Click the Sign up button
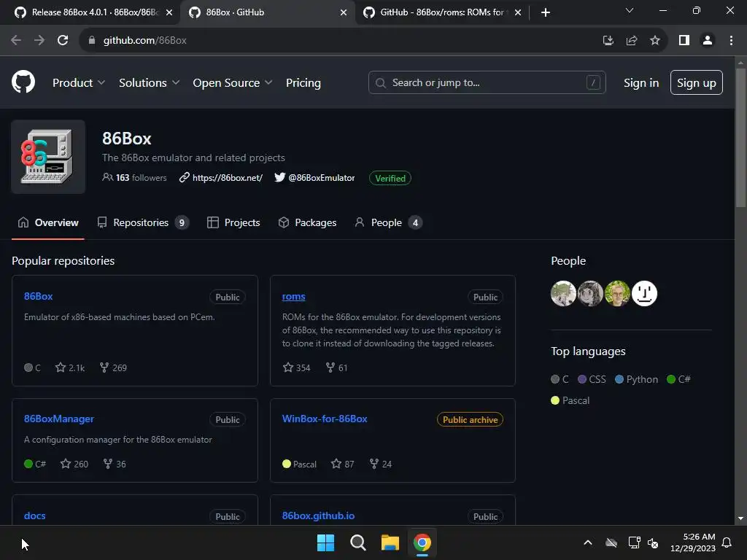 tap(697, 83)
